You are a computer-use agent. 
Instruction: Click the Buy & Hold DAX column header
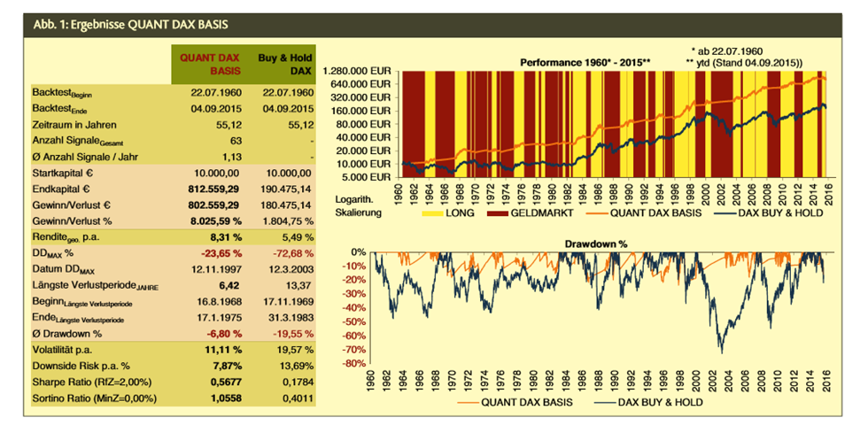tap(285, 62)
